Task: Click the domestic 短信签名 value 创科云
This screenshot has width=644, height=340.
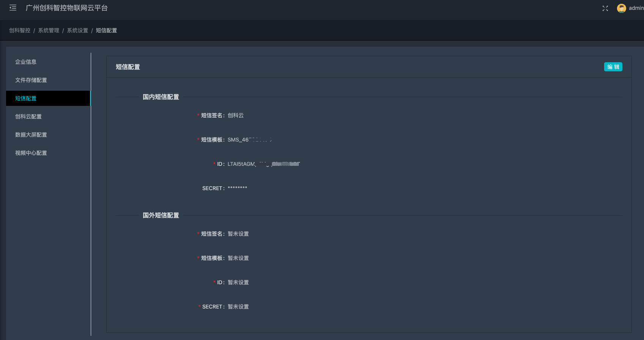Action: tap(236, 115)
